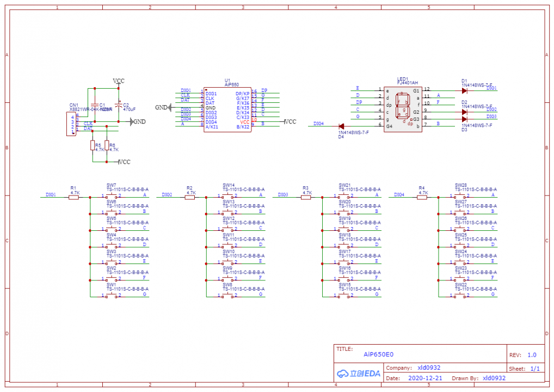
Task: Select resistor R3 on DIG3 line
Action: (306, 197)
